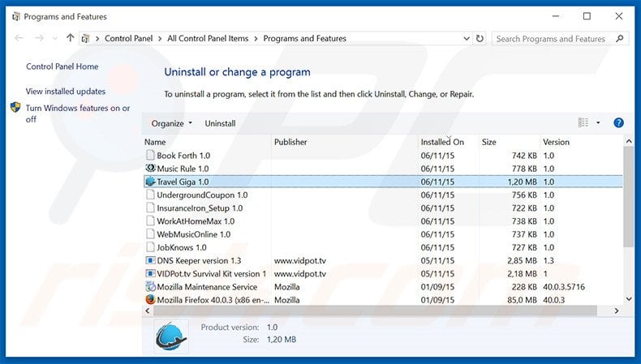Click the Mozilla Firefox 40.0.3 icon
Image resolution: width=641 pixels, height=364 pixels.
click(x=150, y=299)
